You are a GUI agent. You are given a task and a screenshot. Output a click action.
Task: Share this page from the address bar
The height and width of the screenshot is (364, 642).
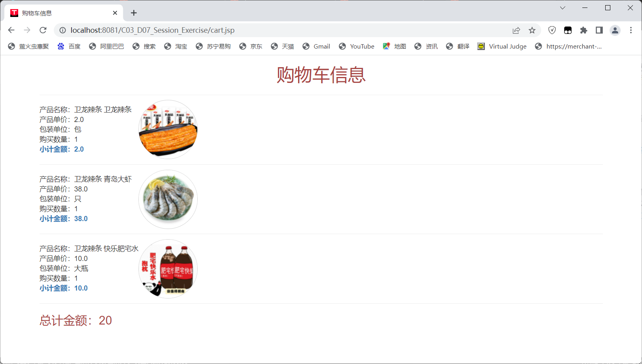point(516,30)
